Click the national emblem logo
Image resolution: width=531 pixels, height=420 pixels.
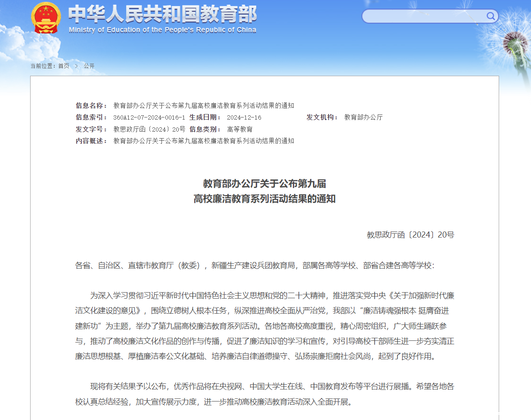click(46, 18)
